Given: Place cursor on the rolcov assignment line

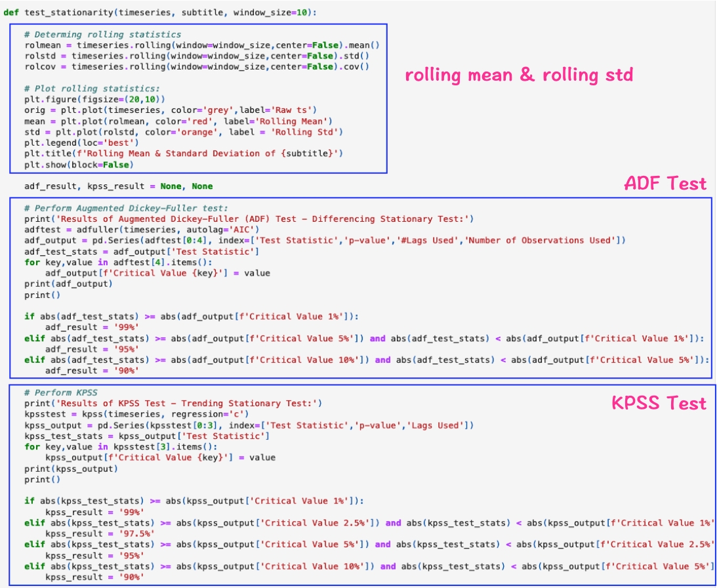Looking at the screenshot, I should point(196,66).
